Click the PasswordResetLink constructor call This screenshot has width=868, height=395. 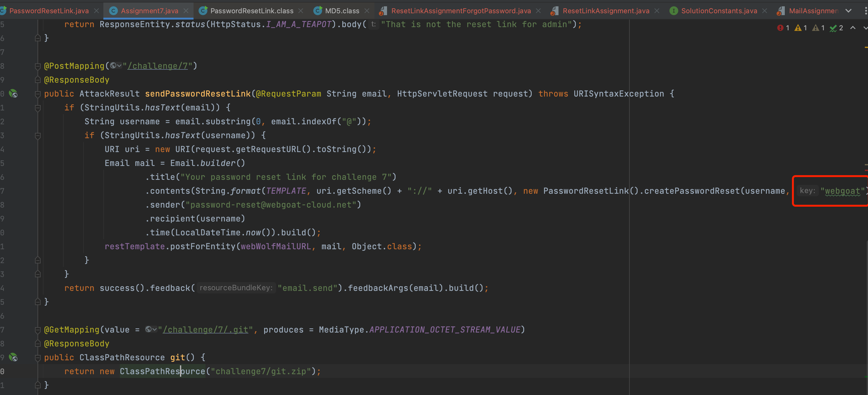(x=586, y=191)
